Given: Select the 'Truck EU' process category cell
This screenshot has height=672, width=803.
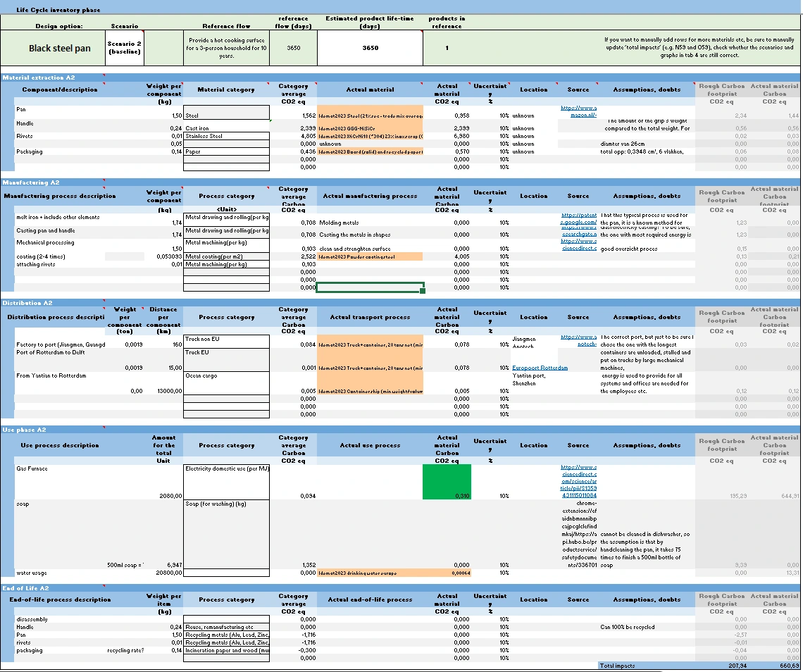Looking at the screenshot, I should (226, 359).
